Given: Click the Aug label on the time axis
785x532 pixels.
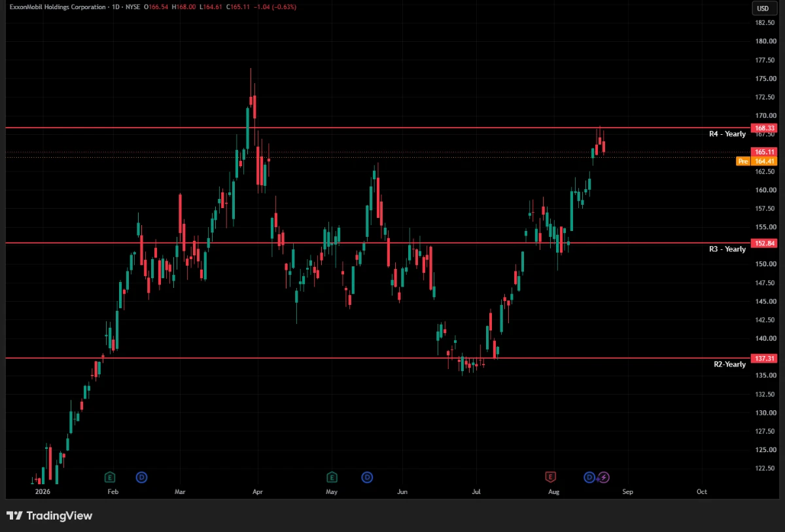Looking at the screenshot, I should (x=553, y=491).
